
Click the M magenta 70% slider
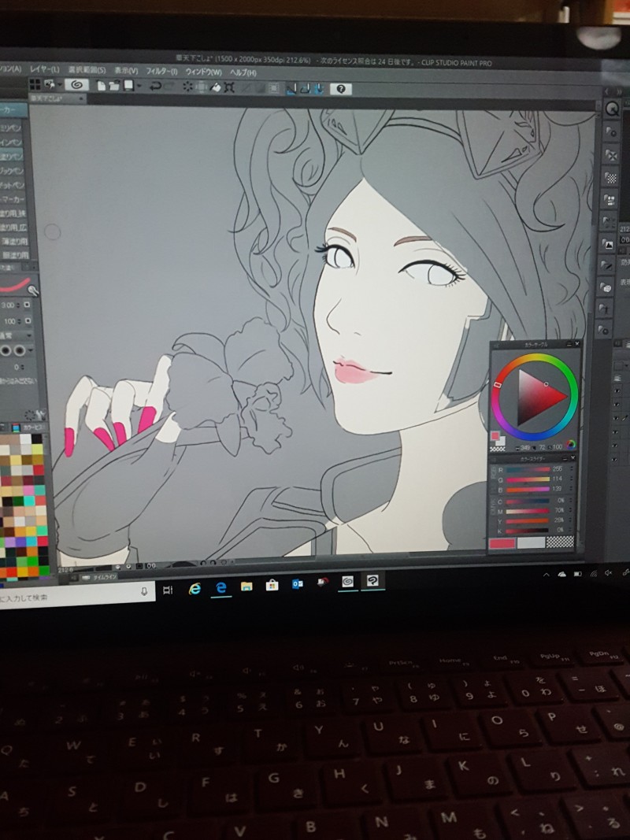coord(527,511)
